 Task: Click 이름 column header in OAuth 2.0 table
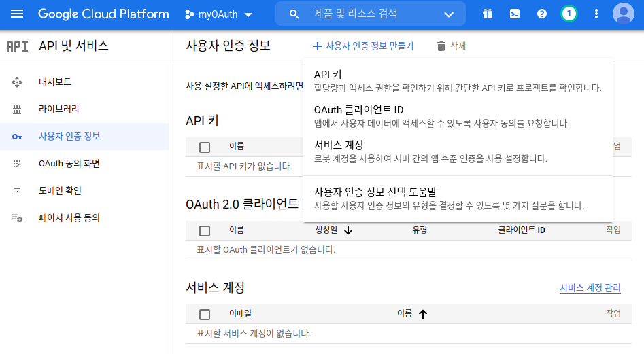tap(237, 230)
